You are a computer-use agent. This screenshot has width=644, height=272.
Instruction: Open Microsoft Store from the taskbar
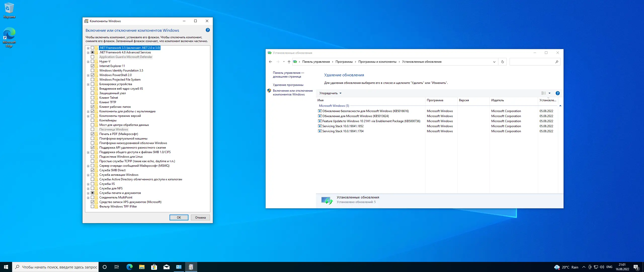pyautogui.click(x=154, y=267)
